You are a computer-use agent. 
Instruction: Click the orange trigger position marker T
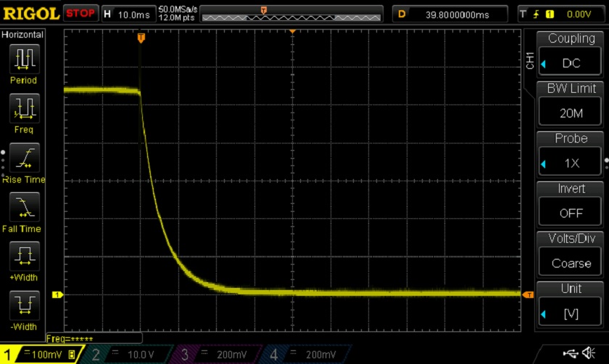coord(141,38)
